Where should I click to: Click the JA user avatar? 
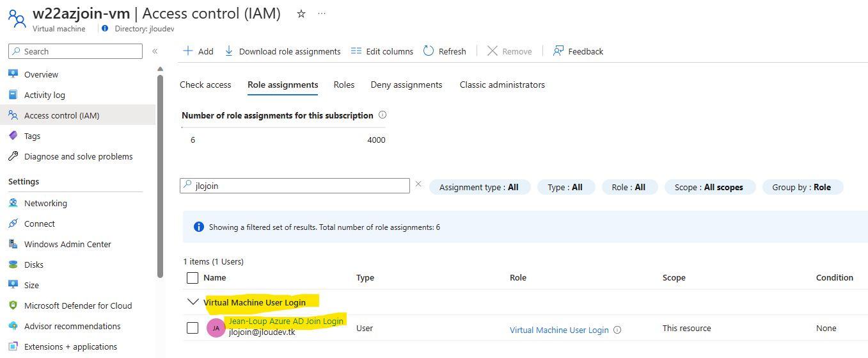coord(216,328)
